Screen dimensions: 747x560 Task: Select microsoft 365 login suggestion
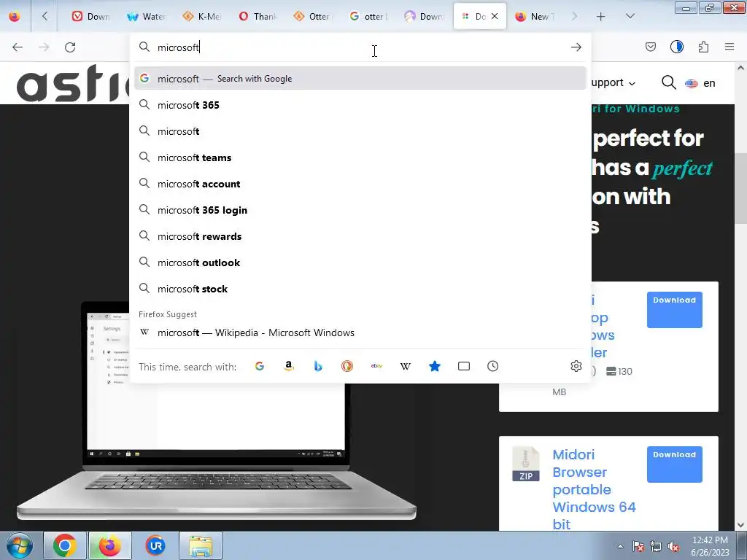[360, 210]
